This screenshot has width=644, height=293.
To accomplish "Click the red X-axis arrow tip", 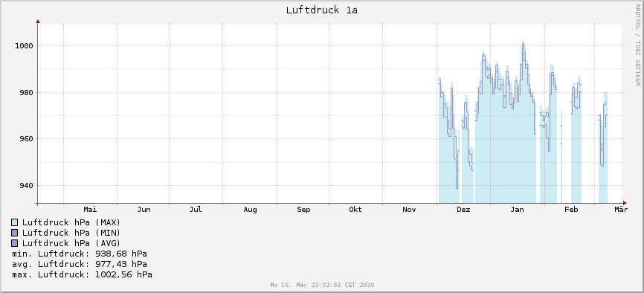I will coord(625,203).
